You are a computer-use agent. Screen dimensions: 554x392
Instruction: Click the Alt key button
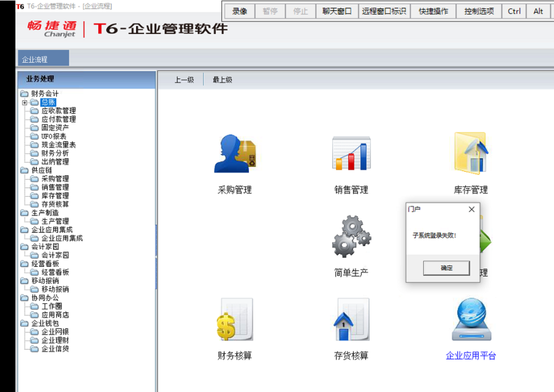(x=538, y=11)
